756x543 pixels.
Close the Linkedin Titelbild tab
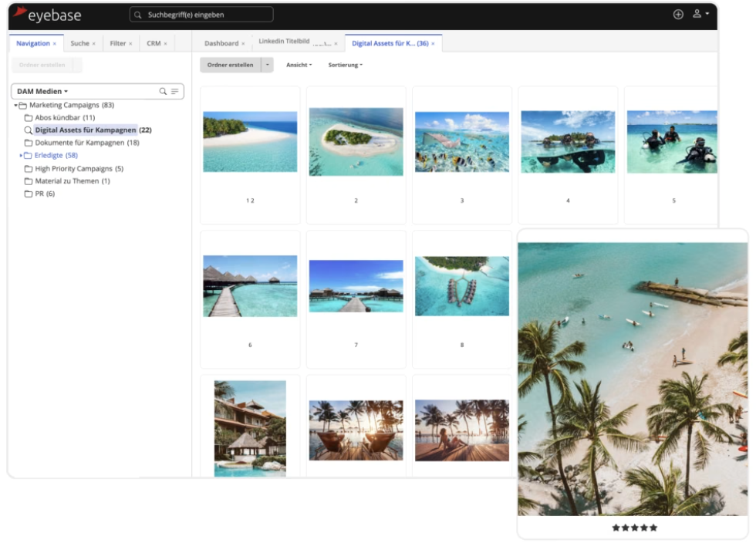(x=336, y=44)
